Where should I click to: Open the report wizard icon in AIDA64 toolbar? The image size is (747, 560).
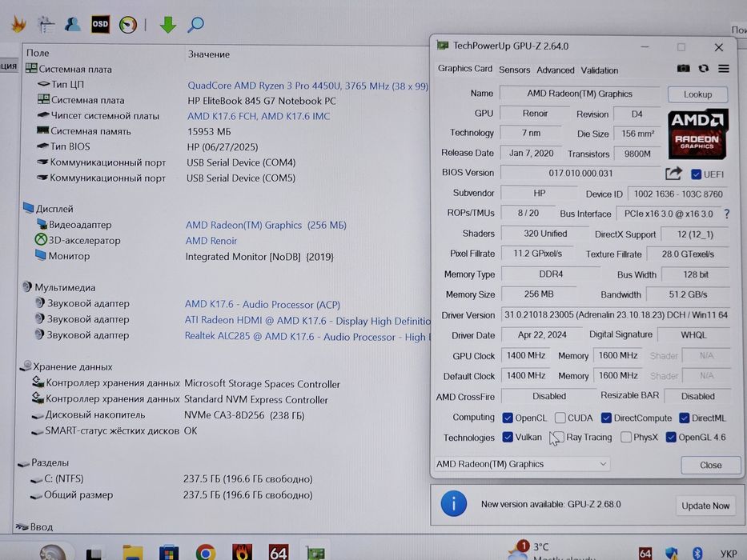(x=46, y=25)
